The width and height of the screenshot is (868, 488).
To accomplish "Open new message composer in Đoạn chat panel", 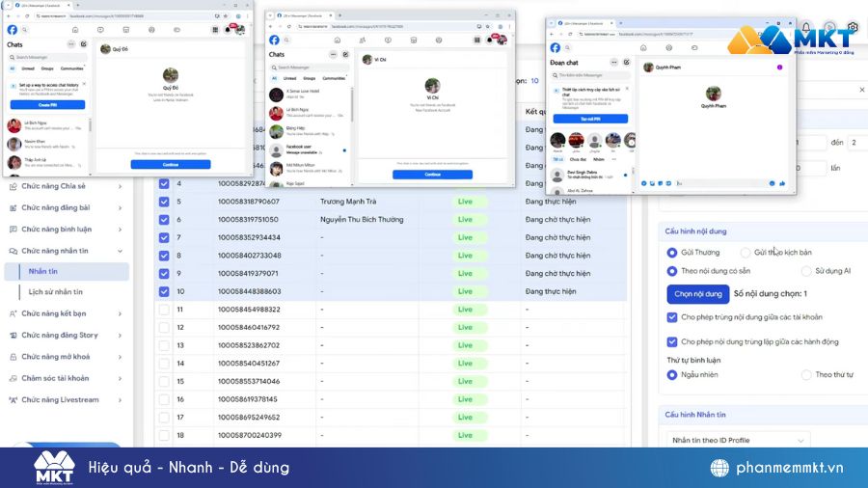I will coord(627,63).
